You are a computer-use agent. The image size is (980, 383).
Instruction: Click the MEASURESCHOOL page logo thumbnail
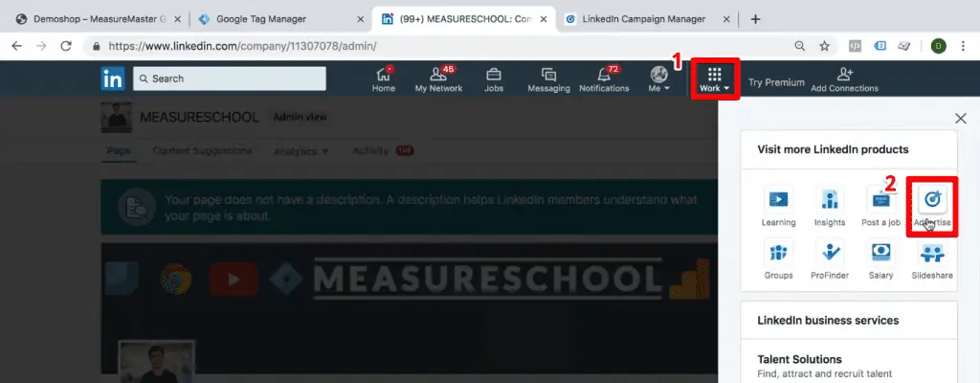pos(116,118)
